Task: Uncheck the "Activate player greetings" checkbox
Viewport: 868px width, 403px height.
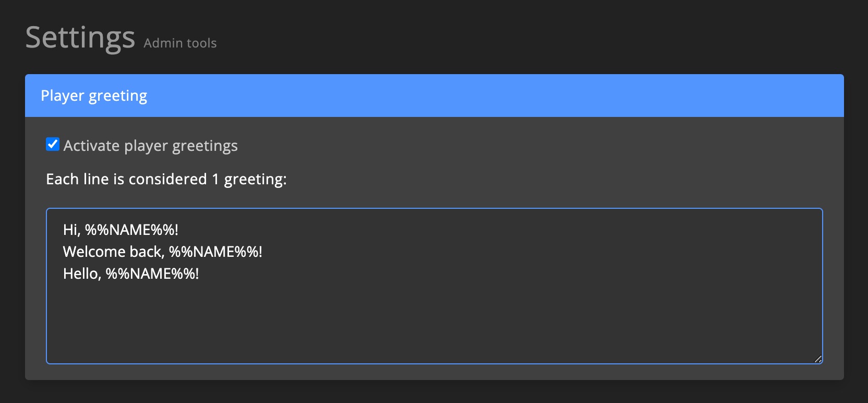Action: tap(52, 145)
